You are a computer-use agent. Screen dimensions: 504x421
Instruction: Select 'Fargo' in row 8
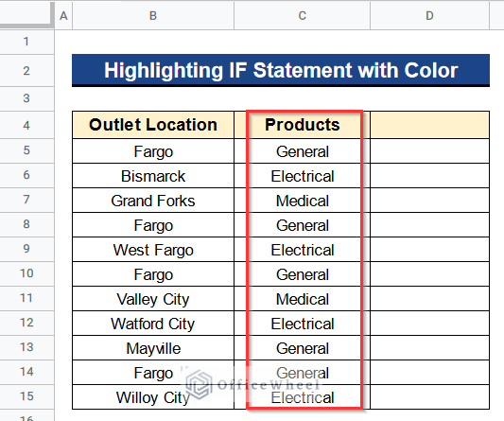(x=153, y=225)
